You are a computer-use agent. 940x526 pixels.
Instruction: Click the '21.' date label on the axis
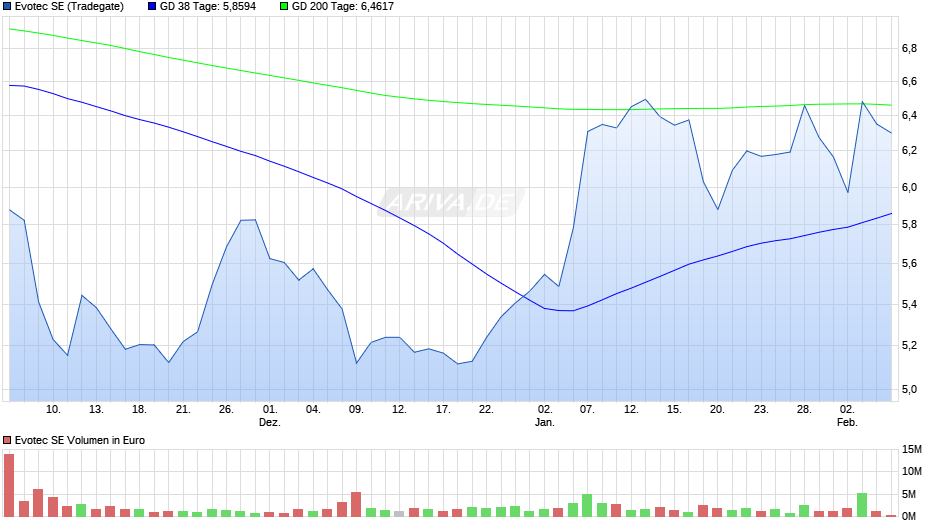coord(183,409)
